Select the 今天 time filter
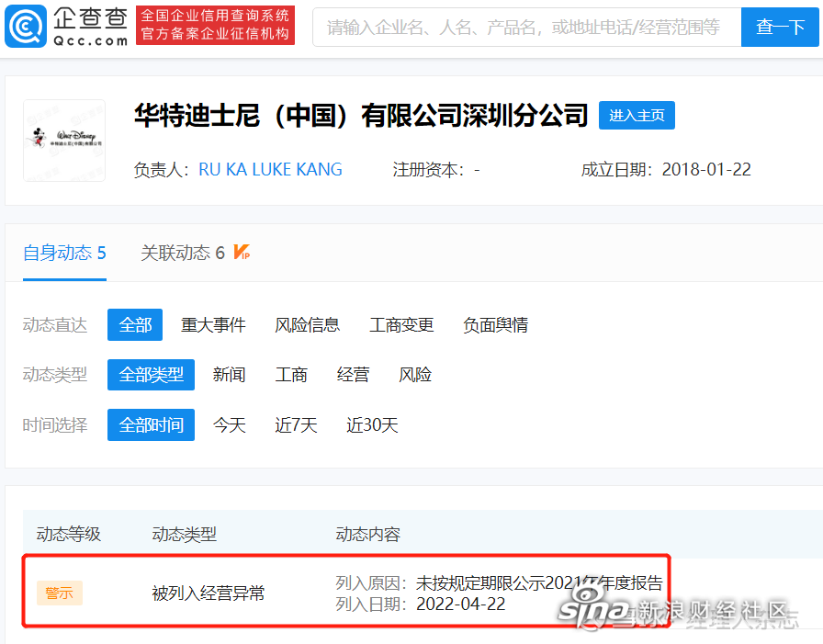Image resolution: width=823 pixels, height=644 pixels. pos(229,424)
